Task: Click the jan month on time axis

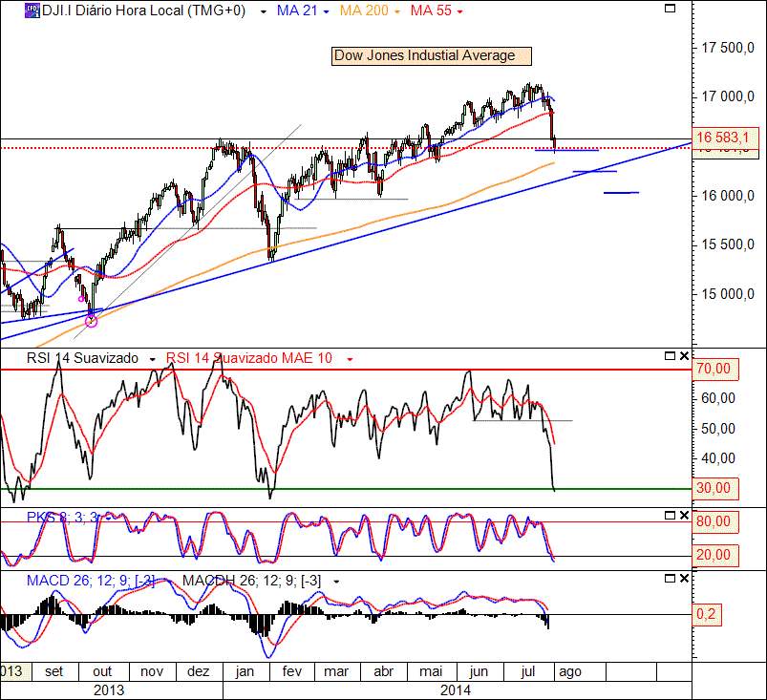Action: (245, 671)
